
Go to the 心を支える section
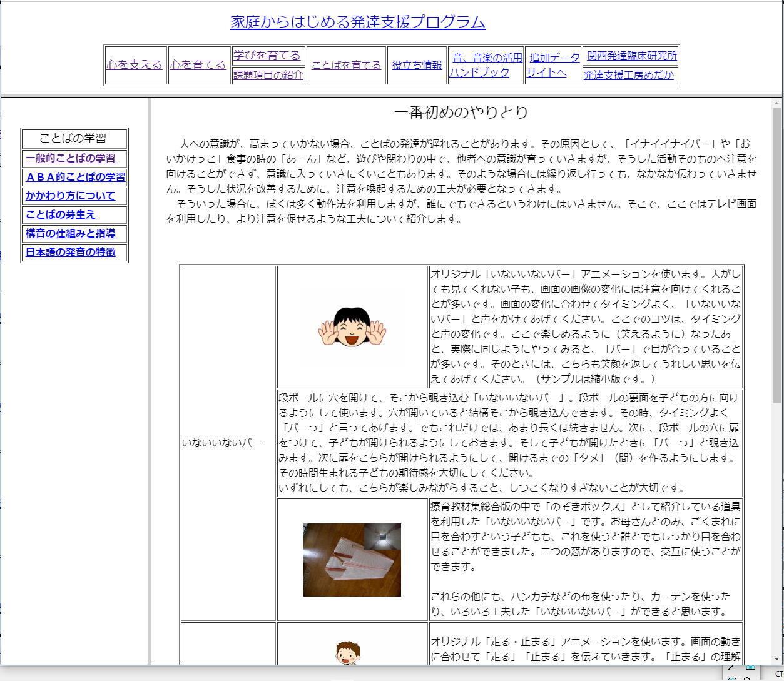135,65
